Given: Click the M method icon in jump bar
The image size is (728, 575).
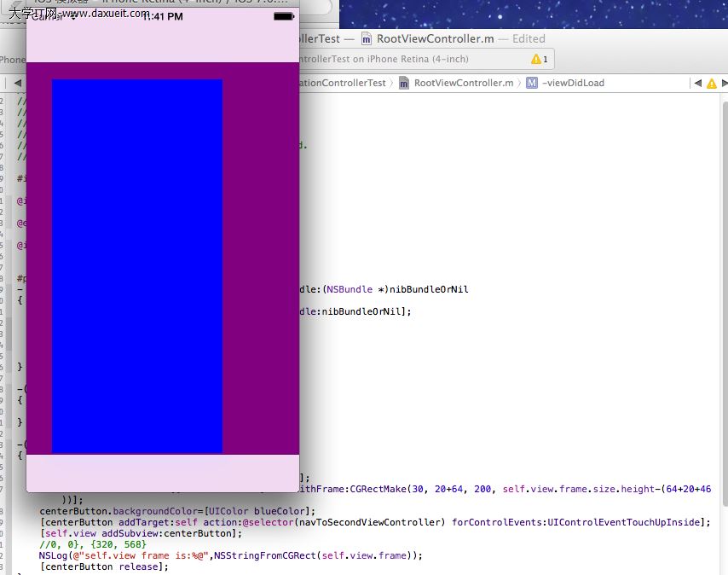Looking at the screenshot, I should pyautogui.click(x=532, y=83).
